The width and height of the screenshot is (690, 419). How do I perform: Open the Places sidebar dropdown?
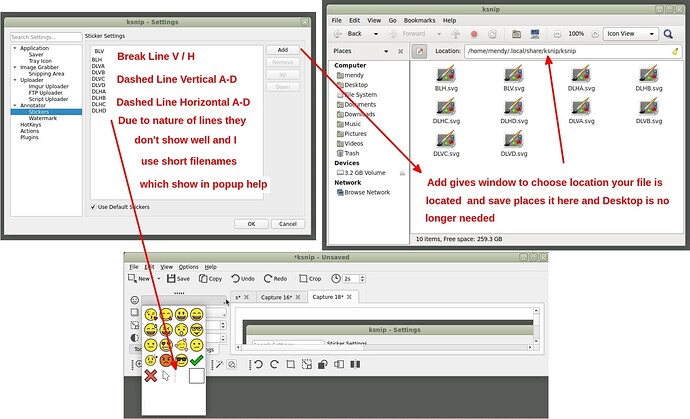(386, 51)
